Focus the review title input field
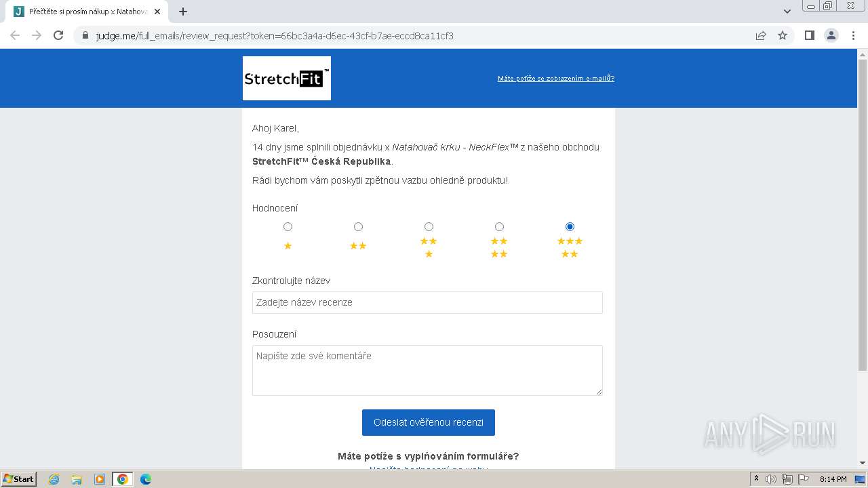Screen dimensions: 868x488 click(427, 302)
